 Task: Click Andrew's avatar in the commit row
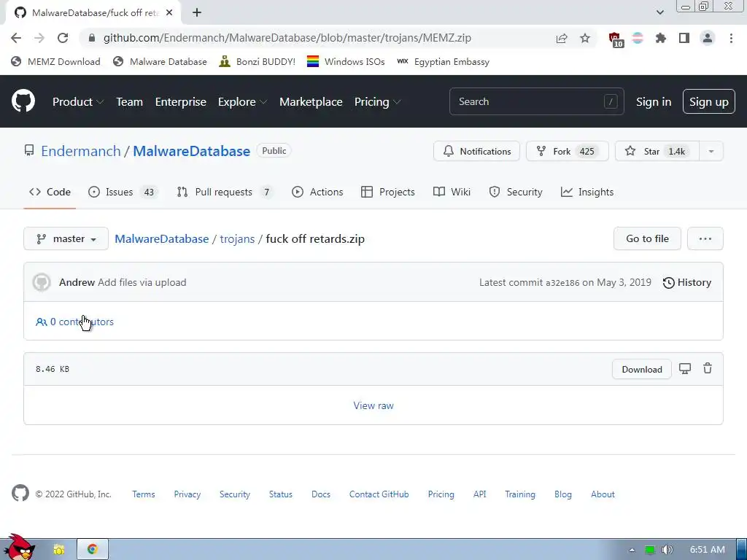[x=42, y=282]
